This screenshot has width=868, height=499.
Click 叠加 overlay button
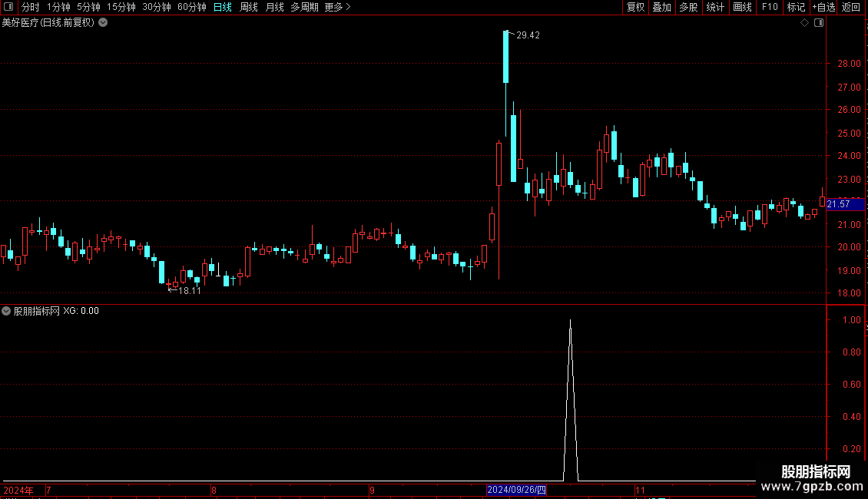661,7
